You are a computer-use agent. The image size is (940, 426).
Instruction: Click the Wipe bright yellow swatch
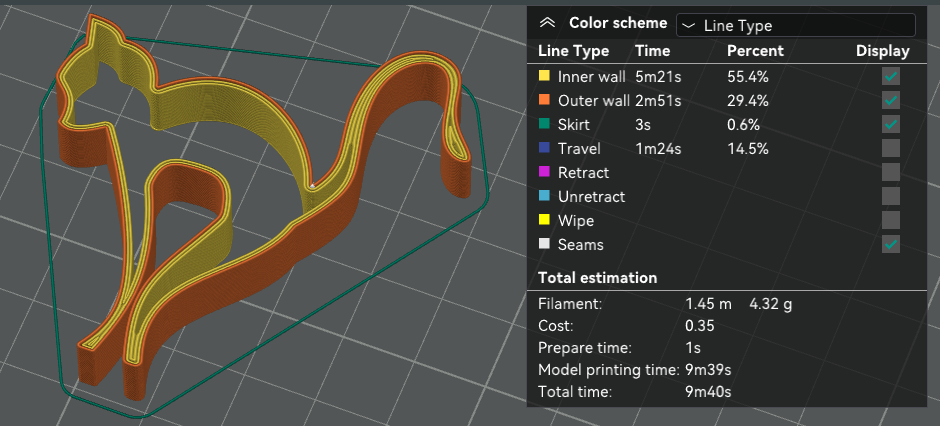click(x=544, y=220)
